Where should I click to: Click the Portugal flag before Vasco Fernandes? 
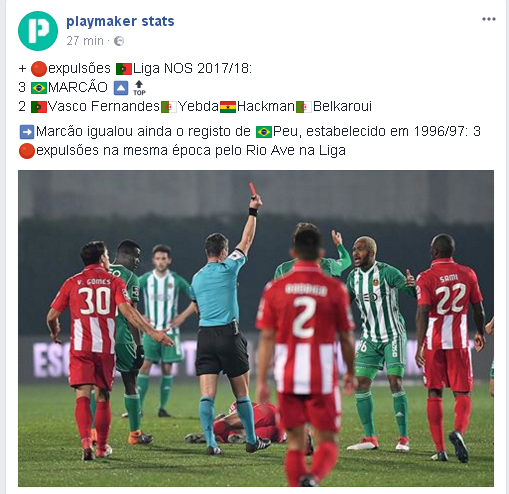coord(39,107)
